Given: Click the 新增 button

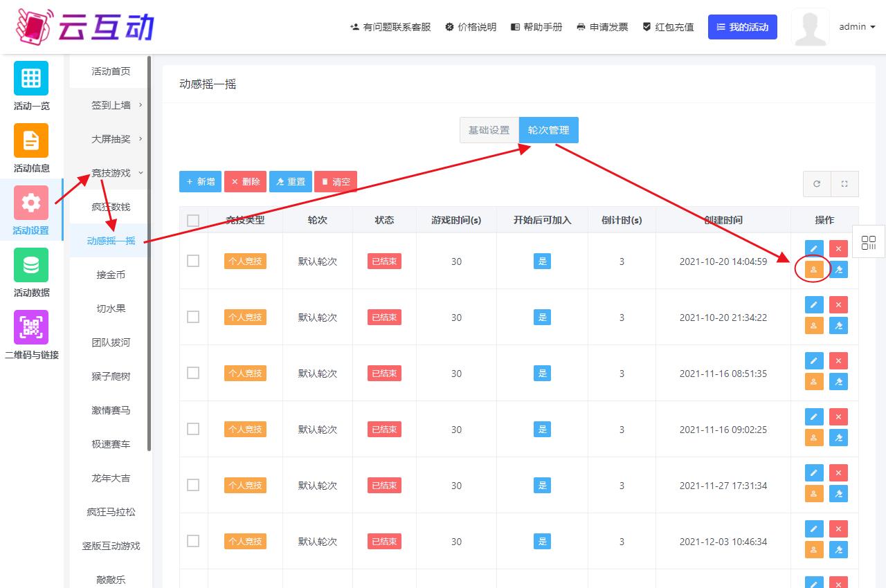Looking at the screenshot, I should click(200, 182).
